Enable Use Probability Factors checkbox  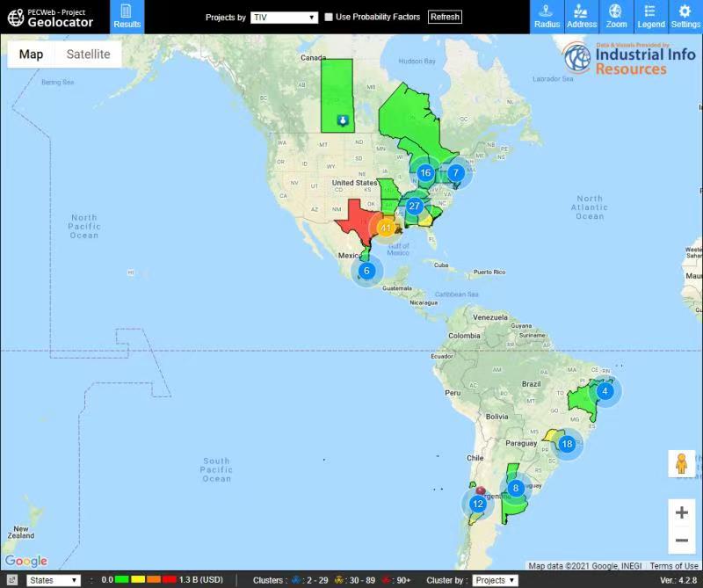(x=329, y=18)
